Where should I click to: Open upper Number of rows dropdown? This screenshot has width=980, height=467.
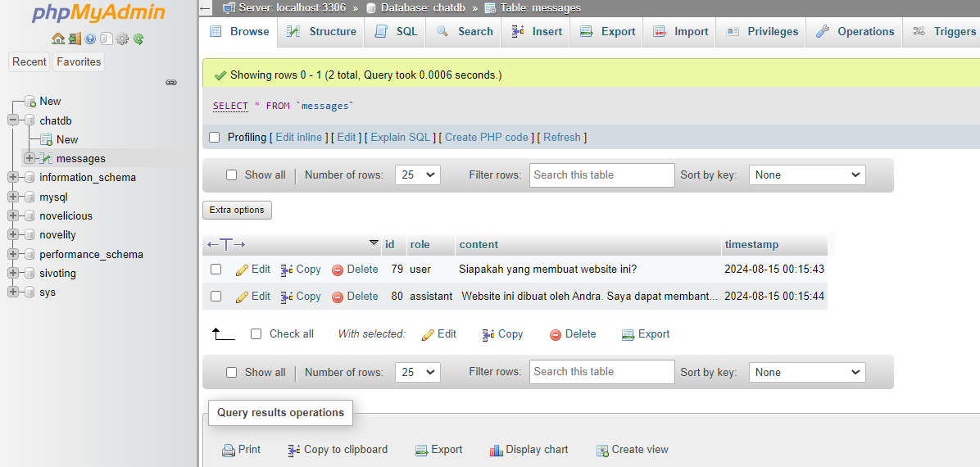pyautogui.click(x=418, y=175)
